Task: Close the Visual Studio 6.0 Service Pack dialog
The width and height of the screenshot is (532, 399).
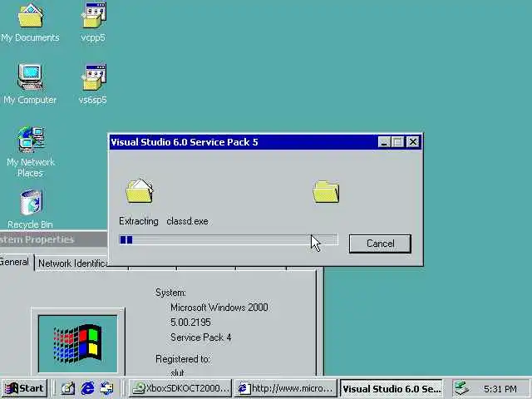Action: click(413, 142)
